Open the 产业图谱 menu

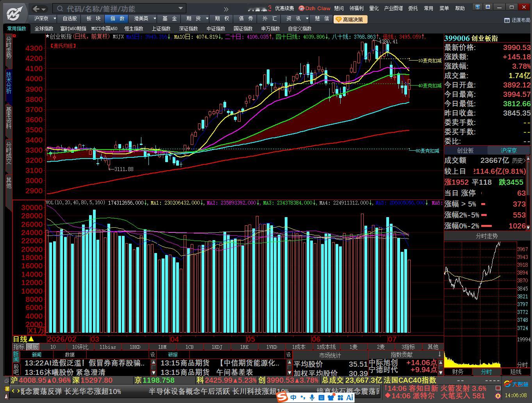(x=393, y=8)
